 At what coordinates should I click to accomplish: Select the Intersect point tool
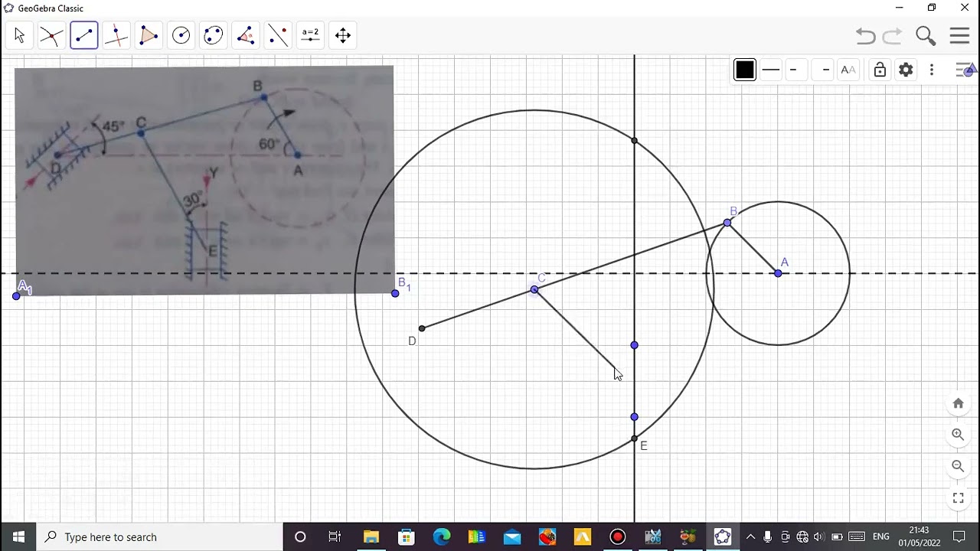[x=51, y=35]
